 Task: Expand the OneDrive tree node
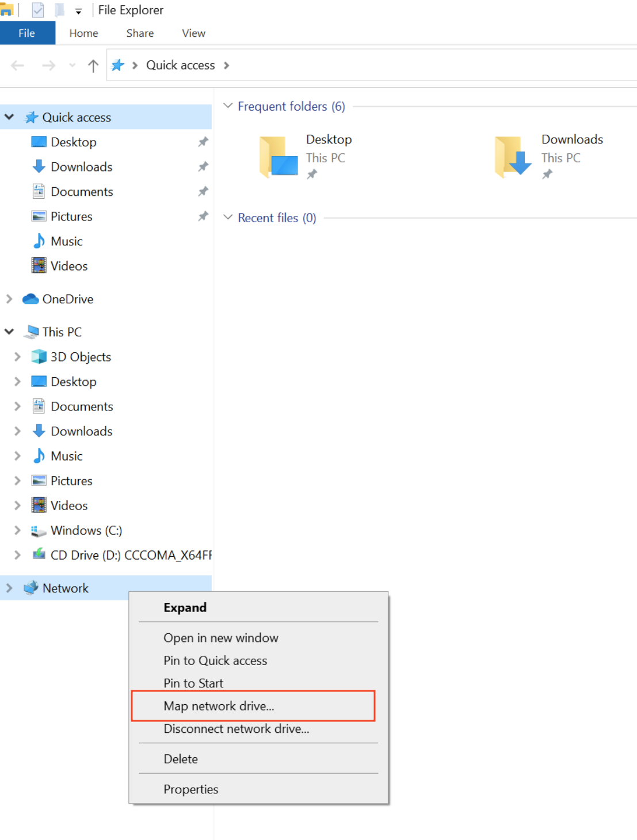[x=9, y=299]
